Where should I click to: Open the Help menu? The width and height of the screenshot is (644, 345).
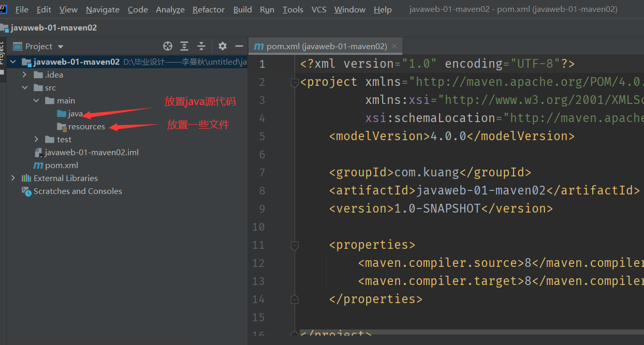(383, 9)
